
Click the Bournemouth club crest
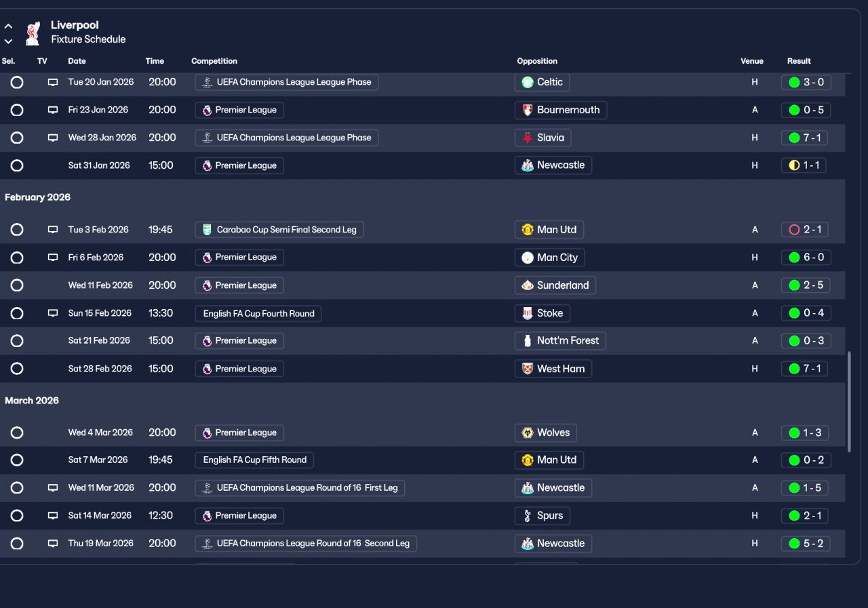[x=528, y=110]
